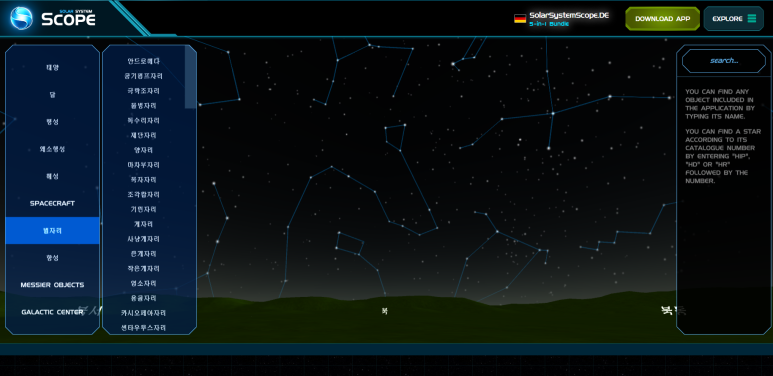The width and height of the screenshot is (773, 376).
Task: Choose 작은개자리 (Canis Minor) entry
Action: [143, 268]
